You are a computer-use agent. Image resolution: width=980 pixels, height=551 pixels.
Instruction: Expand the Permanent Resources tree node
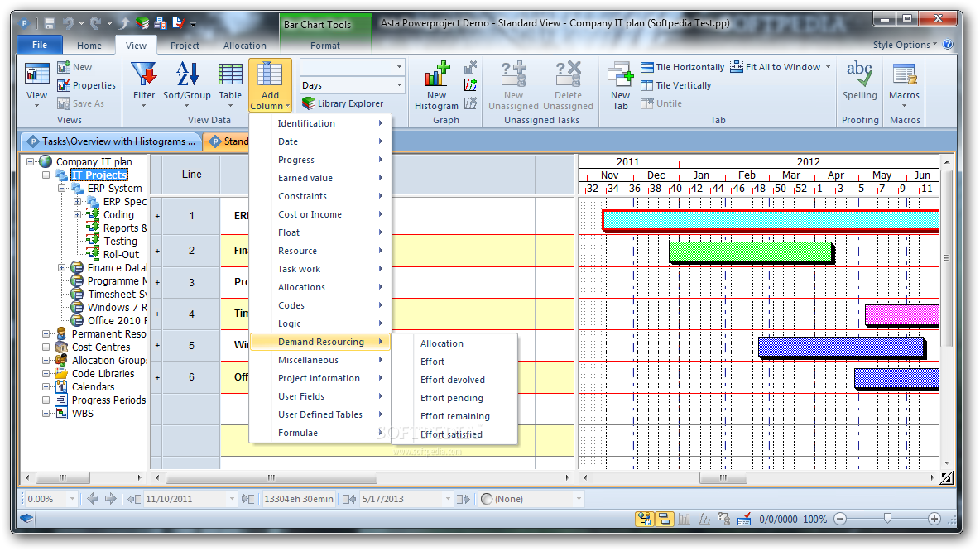pyautogui.click(x=46, y=333)
